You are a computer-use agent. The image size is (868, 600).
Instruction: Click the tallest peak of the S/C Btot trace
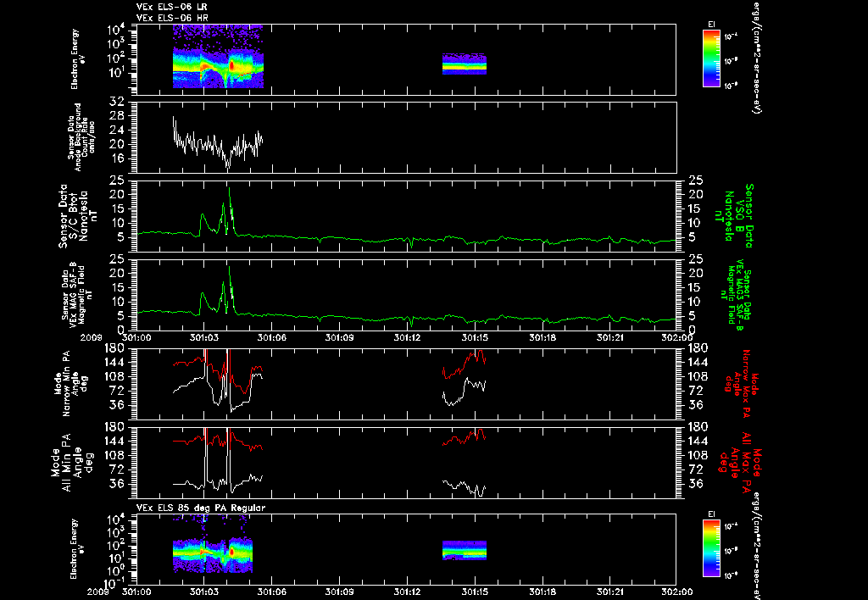(x=229, y=191)
